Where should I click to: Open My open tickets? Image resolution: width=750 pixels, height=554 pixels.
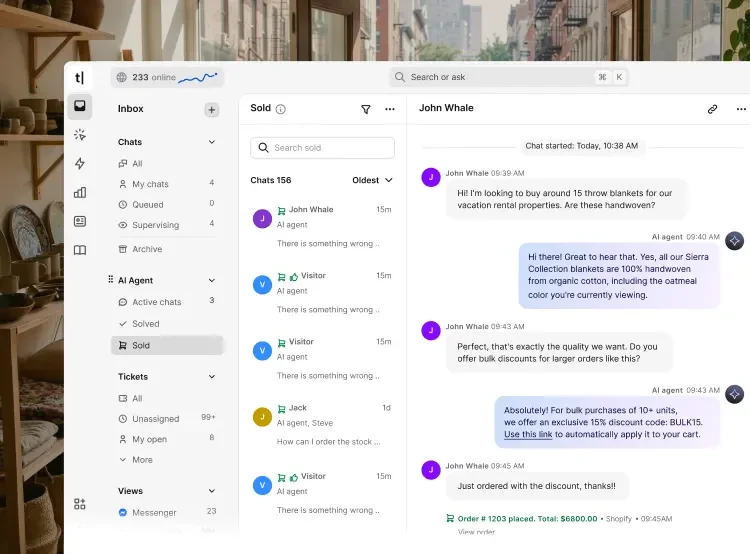coord(167,439)
